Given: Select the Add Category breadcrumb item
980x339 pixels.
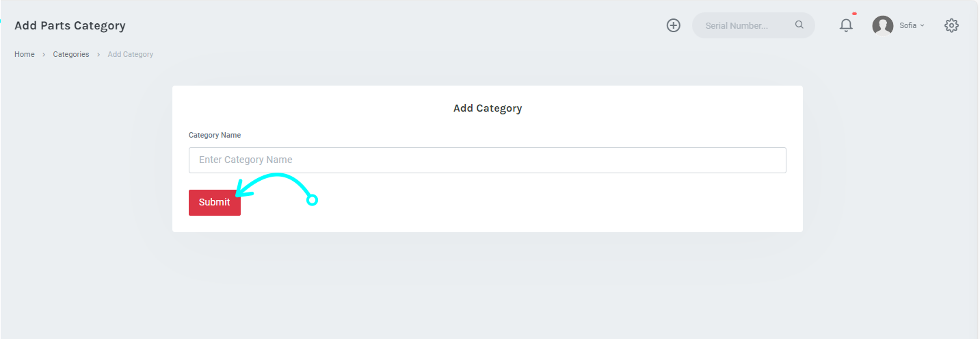Looking at the screenshot, I should [131, 54].
